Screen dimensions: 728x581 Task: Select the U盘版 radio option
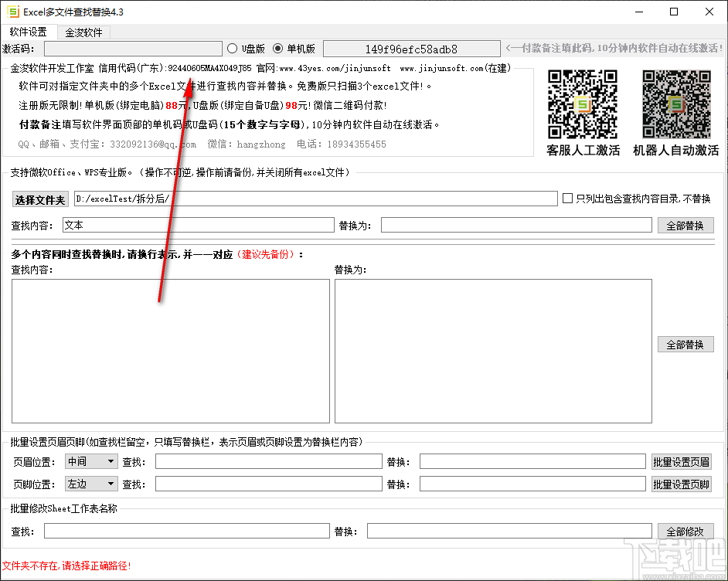coord(233,48)
